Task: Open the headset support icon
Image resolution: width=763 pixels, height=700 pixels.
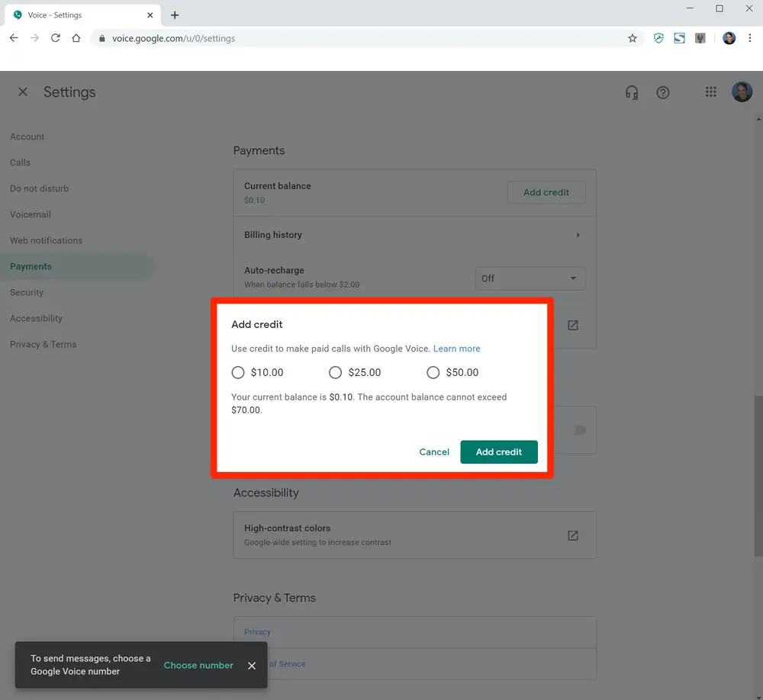Action: click(x=632, y=92)
